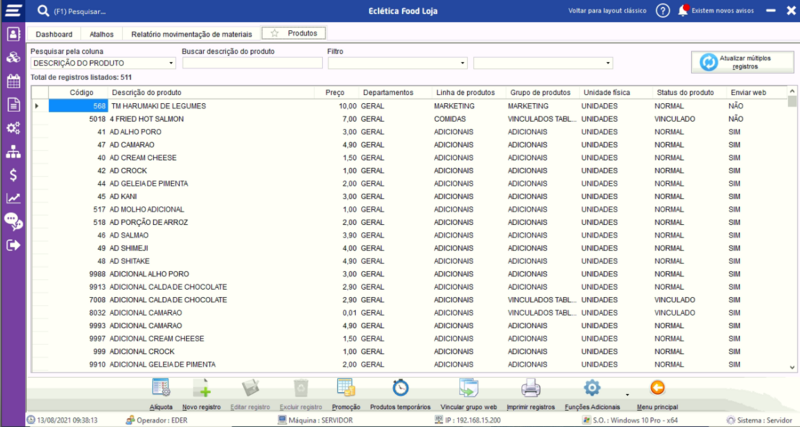The image size is (800, 427).
Task: Select the Produtos tab
Action: [x=294, y=33]
